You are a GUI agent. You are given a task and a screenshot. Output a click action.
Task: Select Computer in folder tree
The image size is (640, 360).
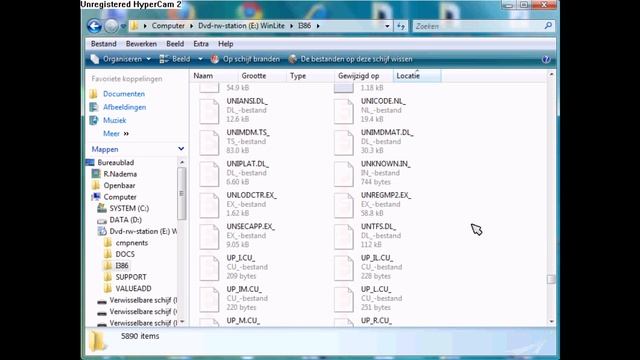[x=120, y=197]
